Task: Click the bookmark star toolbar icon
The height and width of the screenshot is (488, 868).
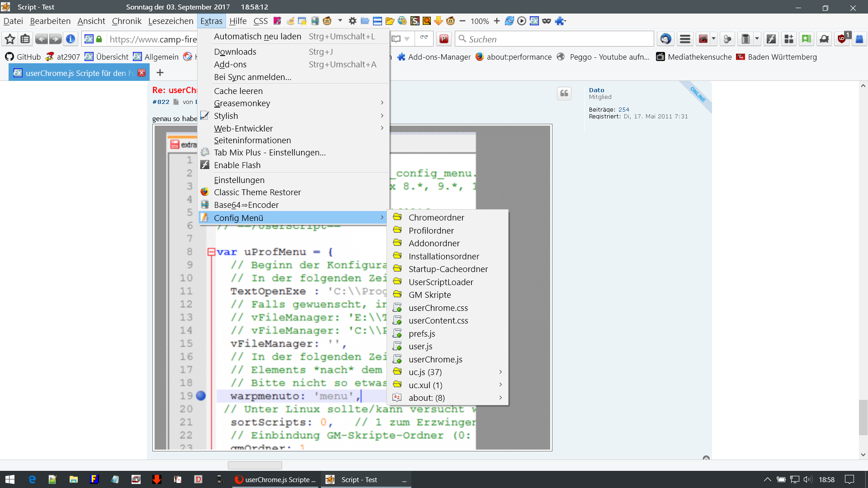Action: click(x=10, y=39)
